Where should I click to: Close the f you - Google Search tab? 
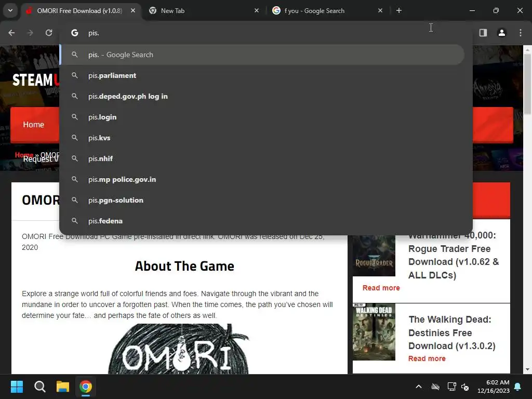tap(380, 11)
